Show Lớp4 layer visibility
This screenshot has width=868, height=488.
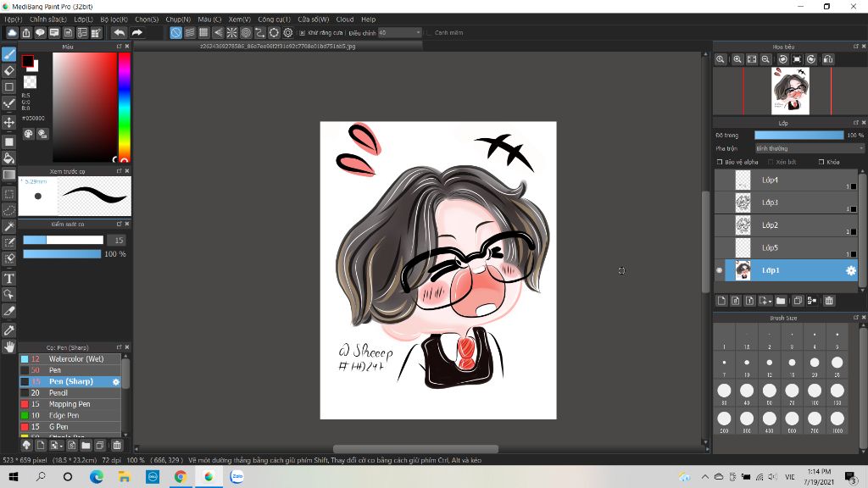pos(720,180)
